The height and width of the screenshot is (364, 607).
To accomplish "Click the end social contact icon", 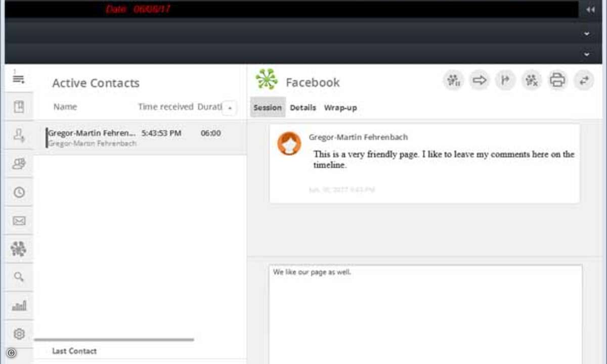I will pos(531,80).
